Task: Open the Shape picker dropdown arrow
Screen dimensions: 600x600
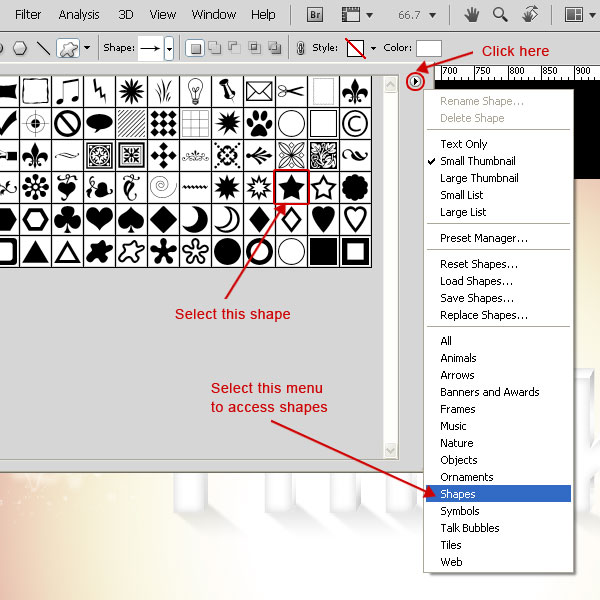Action: [169, 48]
